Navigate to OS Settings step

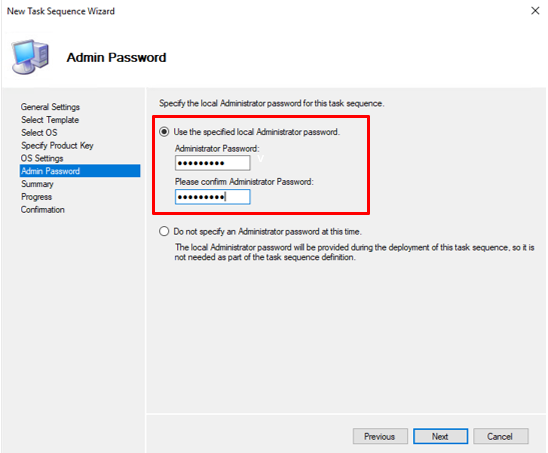[42, 158]
